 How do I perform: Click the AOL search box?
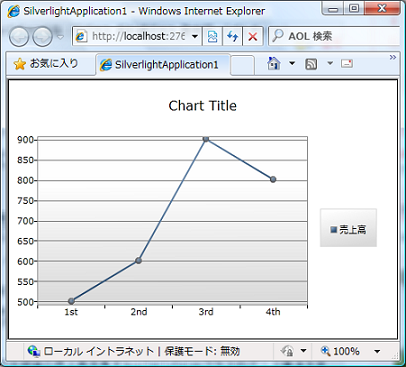(x=335, y=36)
